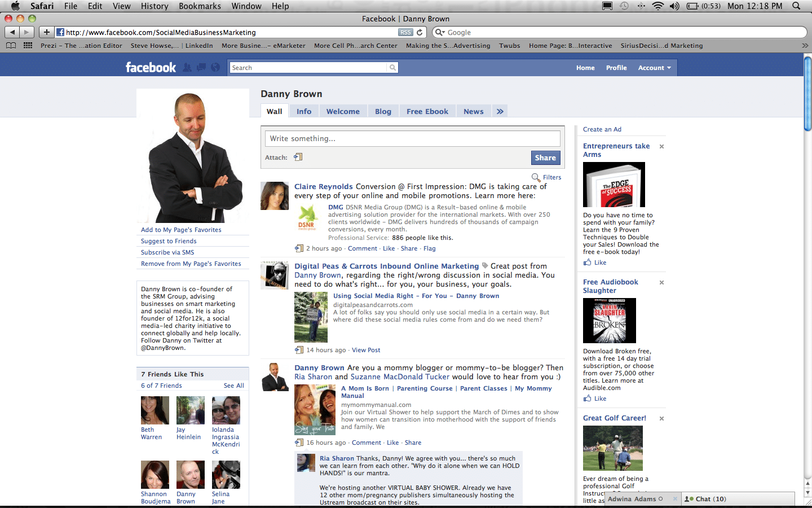Like the Entrepreneurs take Arms ad
Screen dimensions: 812x508
point(595,262)
